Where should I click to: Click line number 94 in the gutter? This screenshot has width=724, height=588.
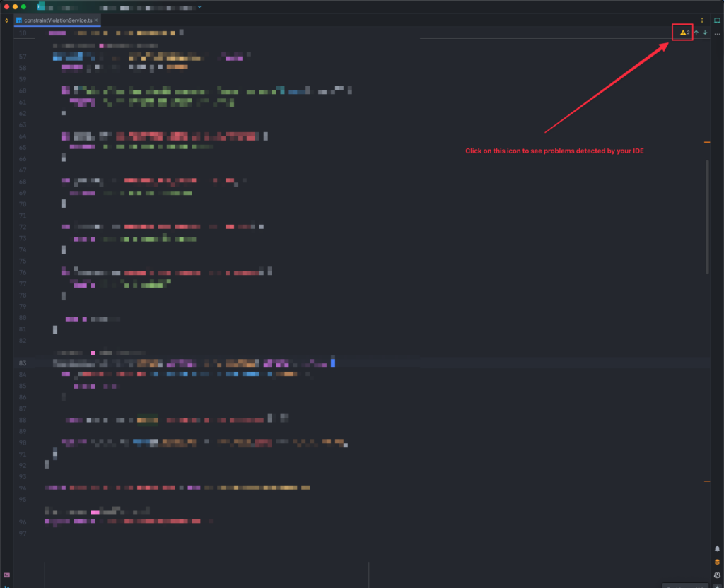tap(23, 488)
